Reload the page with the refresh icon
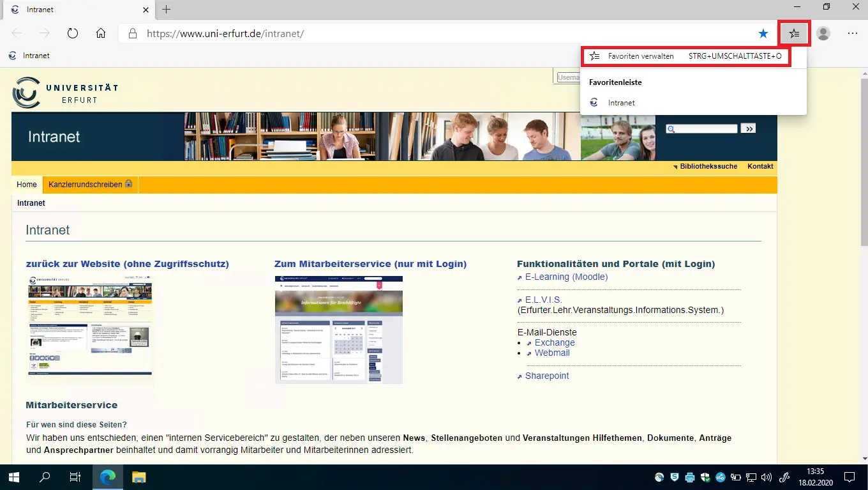This screenshot has height=490, width=868. pos(72,33)
